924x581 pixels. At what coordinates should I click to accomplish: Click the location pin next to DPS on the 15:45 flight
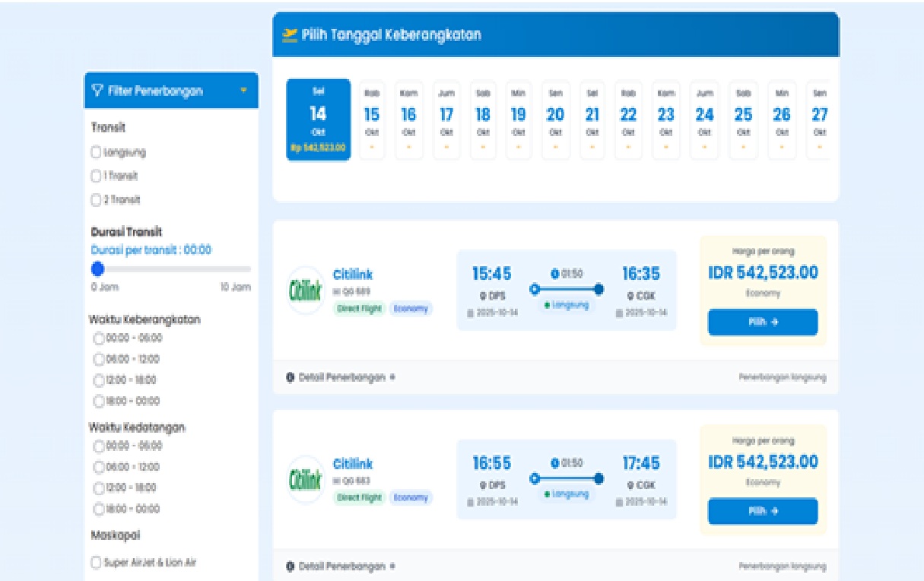coord(482,296)
